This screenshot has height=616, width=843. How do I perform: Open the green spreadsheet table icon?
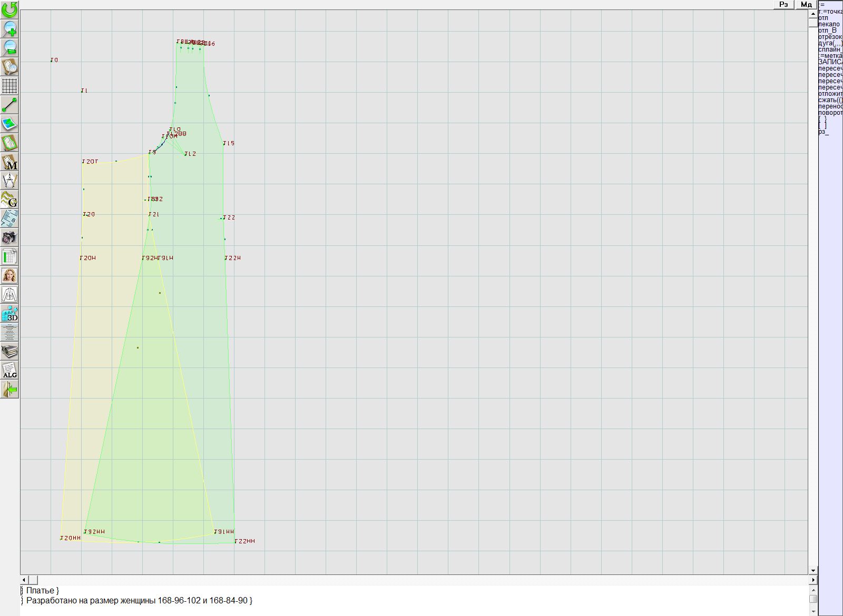click(9, 256)
